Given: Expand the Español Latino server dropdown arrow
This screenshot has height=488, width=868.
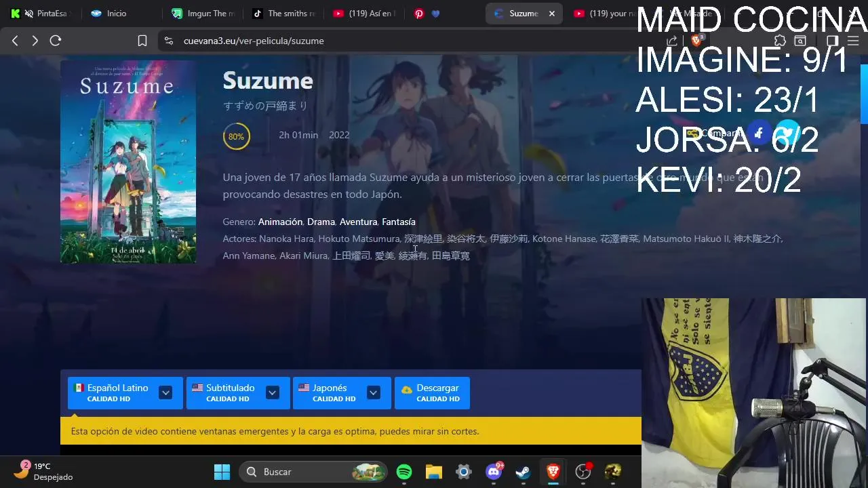Looking at the screenshot, I should (x=165, y=392).
